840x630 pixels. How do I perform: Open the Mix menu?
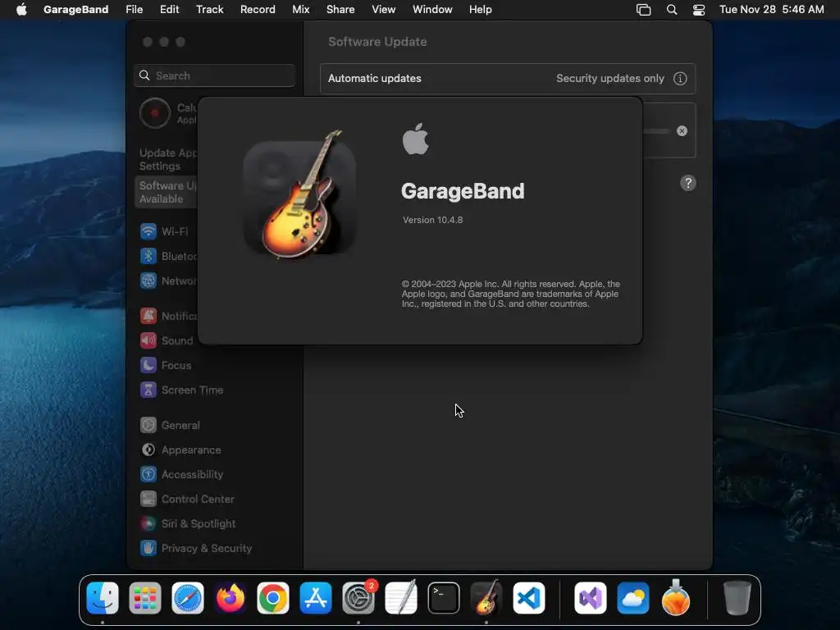300,9
